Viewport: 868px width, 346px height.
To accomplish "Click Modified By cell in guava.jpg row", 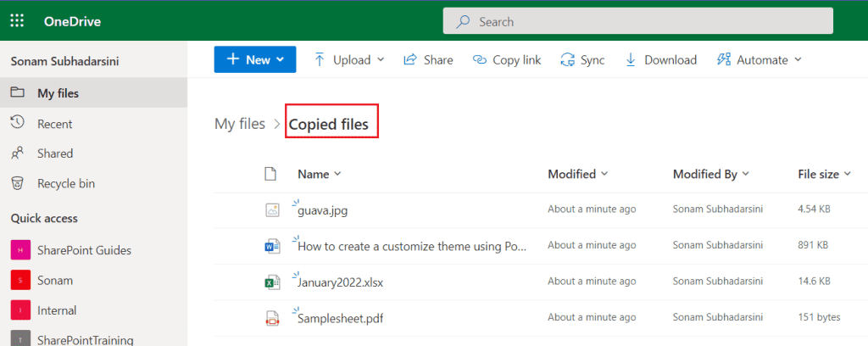I will click(718, 209).
